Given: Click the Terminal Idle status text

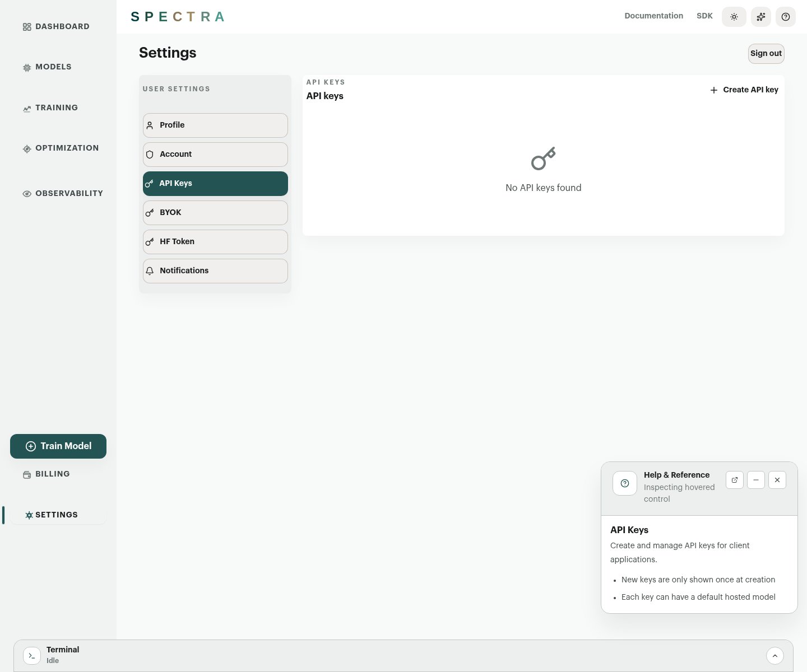Looking at the screenshot, I should (x=53, y=661).
